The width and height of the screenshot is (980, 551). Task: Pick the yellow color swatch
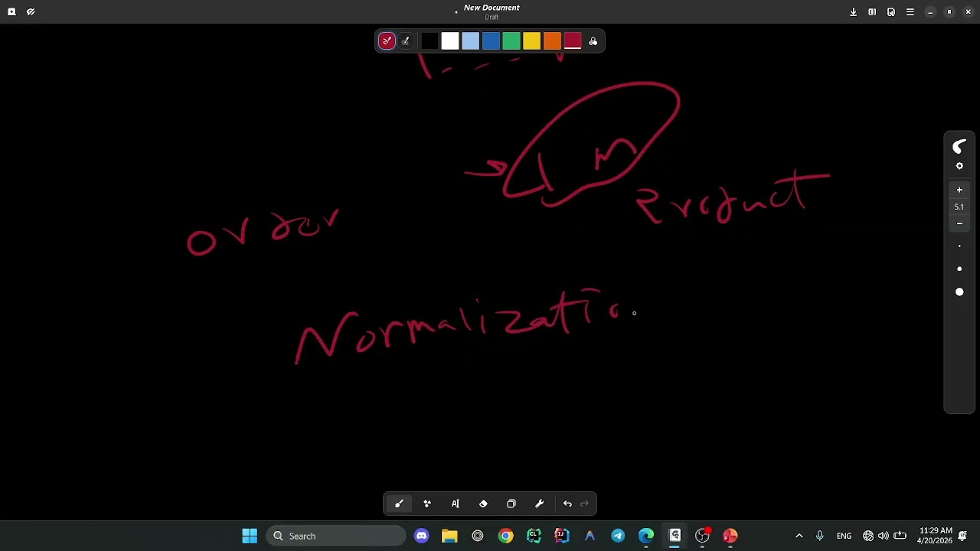coord(531,41)
